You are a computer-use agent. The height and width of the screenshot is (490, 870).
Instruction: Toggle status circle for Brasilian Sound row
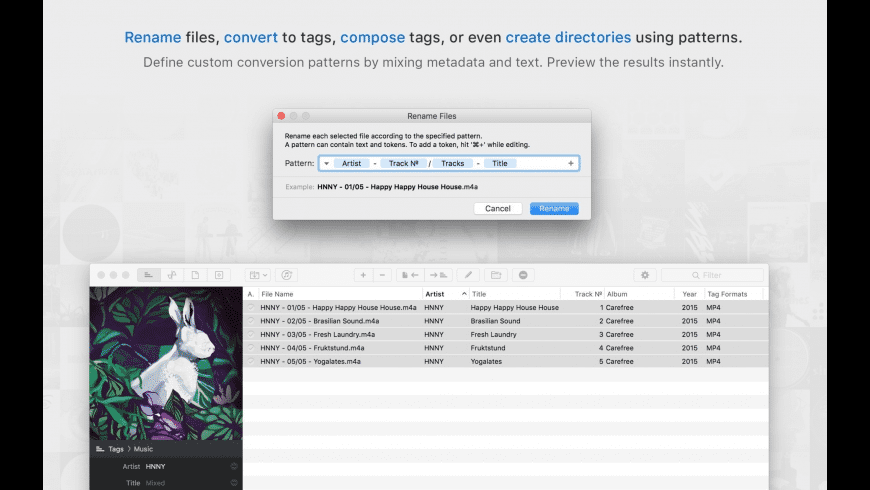point(251,320)
